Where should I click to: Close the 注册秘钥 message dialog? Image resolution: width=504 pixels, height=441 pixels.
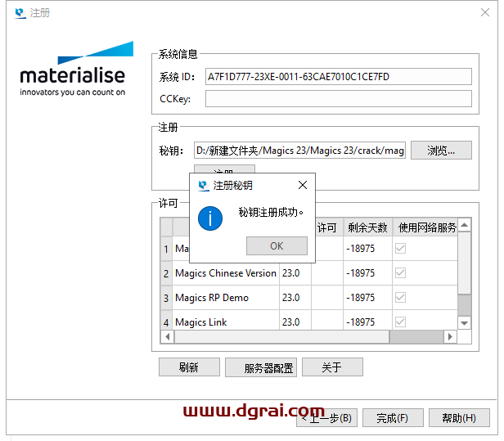pos(303,185)
